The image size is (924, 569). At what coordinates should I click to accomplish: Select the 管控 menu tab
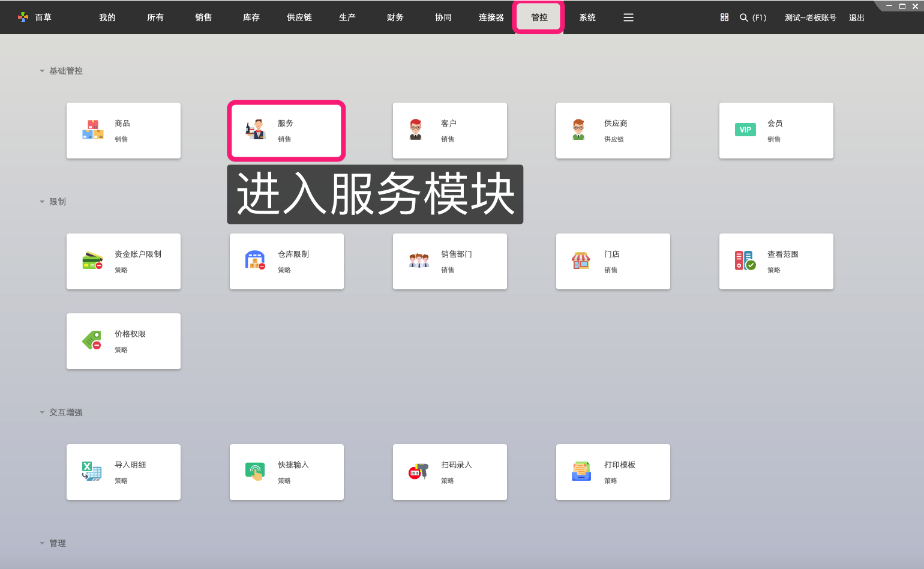(x=539, y=17)
